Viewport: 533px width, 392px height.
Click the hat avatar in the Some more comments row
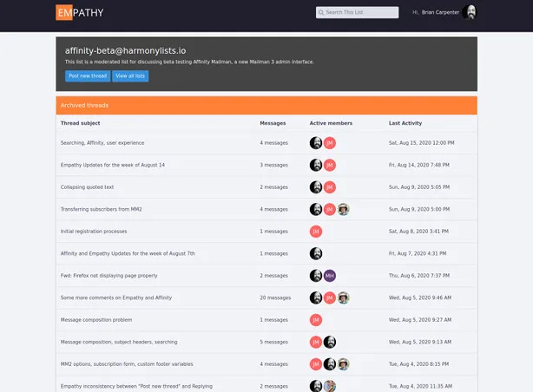(343, 297)
